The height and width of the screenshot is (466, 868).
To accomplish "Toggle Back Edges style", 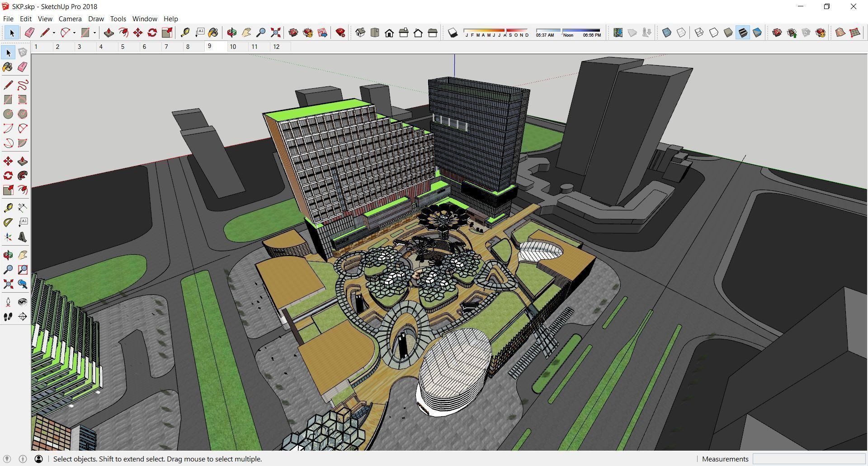I will coord(681,33).
